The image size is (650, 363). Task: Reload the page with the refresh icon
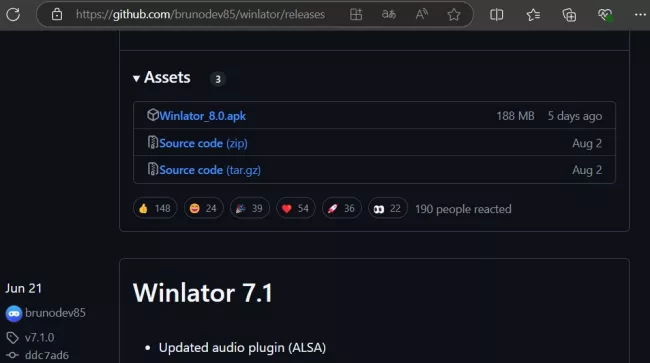click(13, 15)
